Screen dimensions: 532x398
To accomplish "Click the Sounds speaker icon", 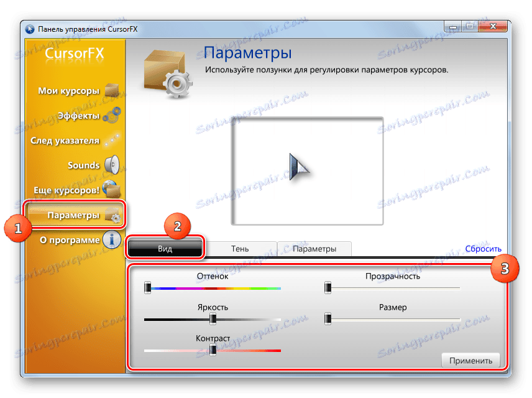I will 112,165.
